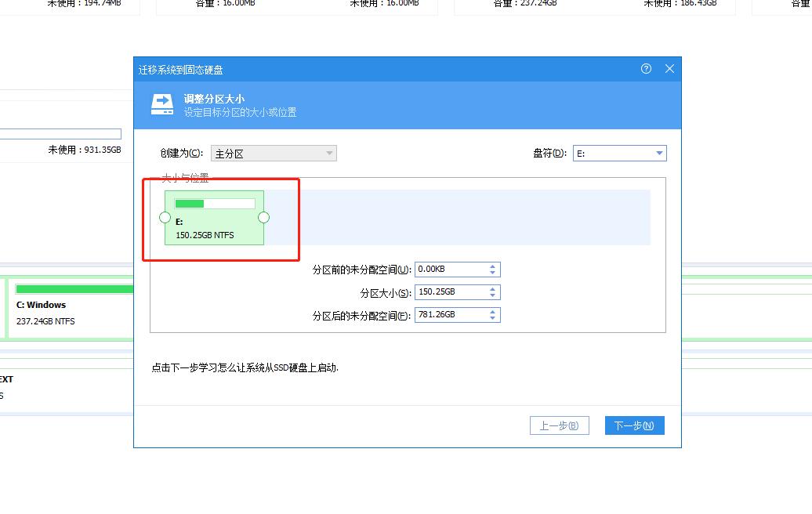The height and width of the screenshot is (514, 812).
Task: Click the up stepper of 分区大小 field
Action: 492,288
